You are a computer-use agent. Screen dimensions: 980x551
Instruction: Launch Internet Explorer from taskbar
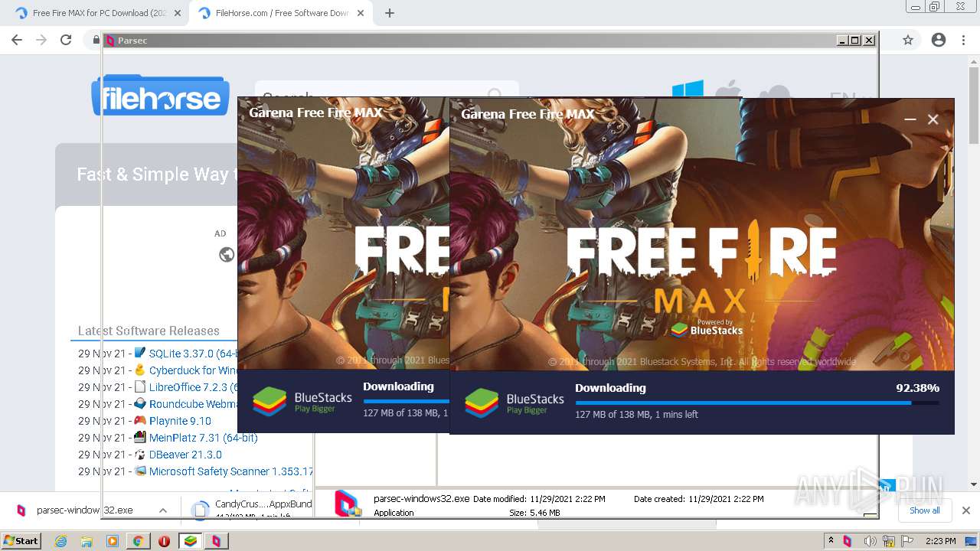coord(62,541)
